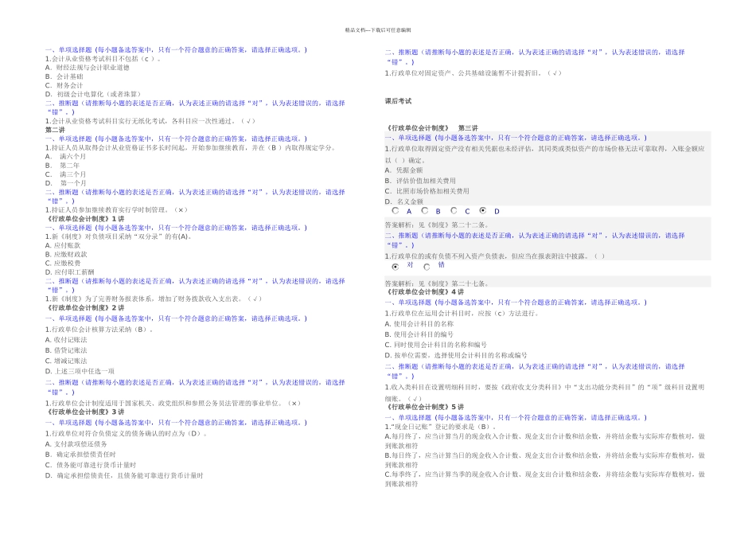
Task: Click the option C. 财务会计
Action: [64, 85]
